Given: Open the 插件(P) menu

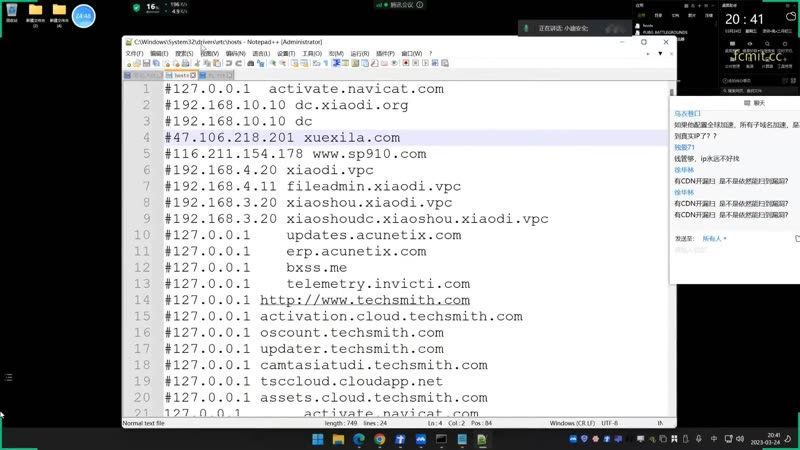Looking at the screenshot, I should [x=385, y=54].
